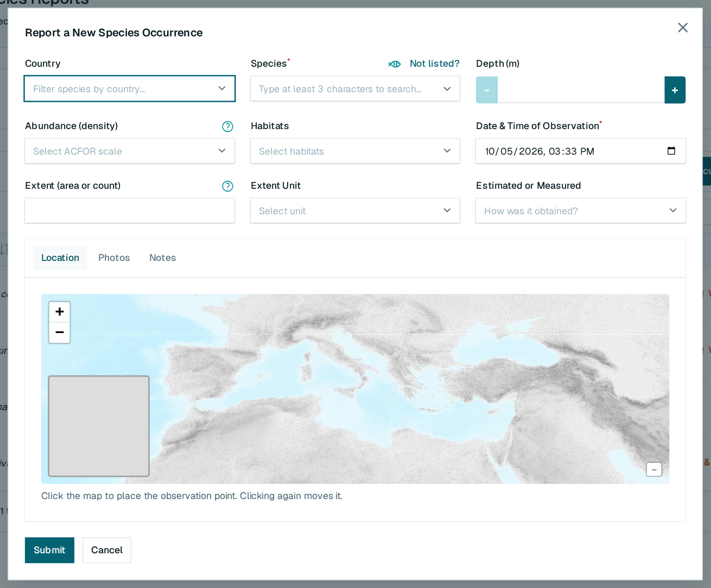Click the map overview thumbnail box
The image size is (711, 588).
pos(99,426)
